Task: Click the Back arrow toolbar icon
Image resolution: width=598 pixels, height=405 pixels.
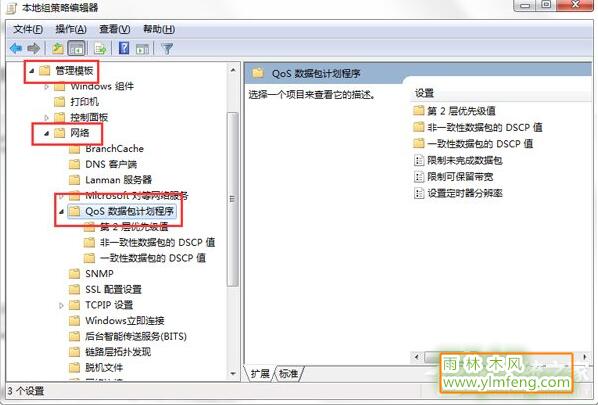Action: point(16,48)
